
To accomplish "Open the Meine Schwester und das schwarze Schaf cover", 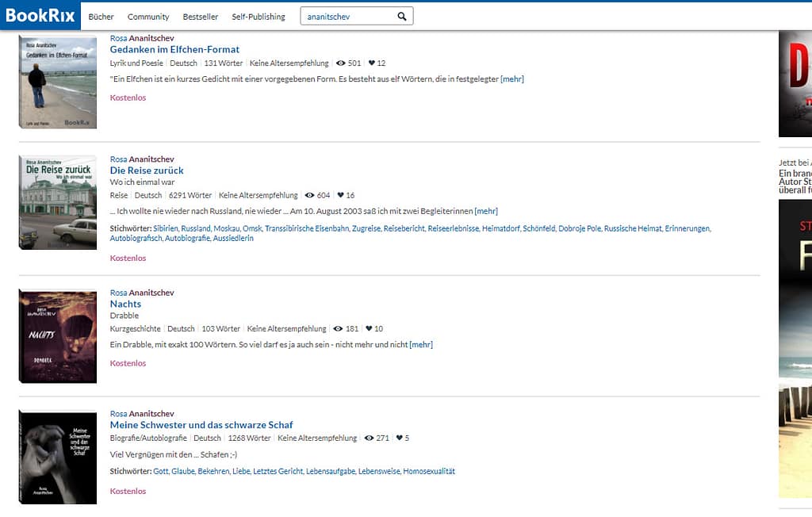I will 57,457.
